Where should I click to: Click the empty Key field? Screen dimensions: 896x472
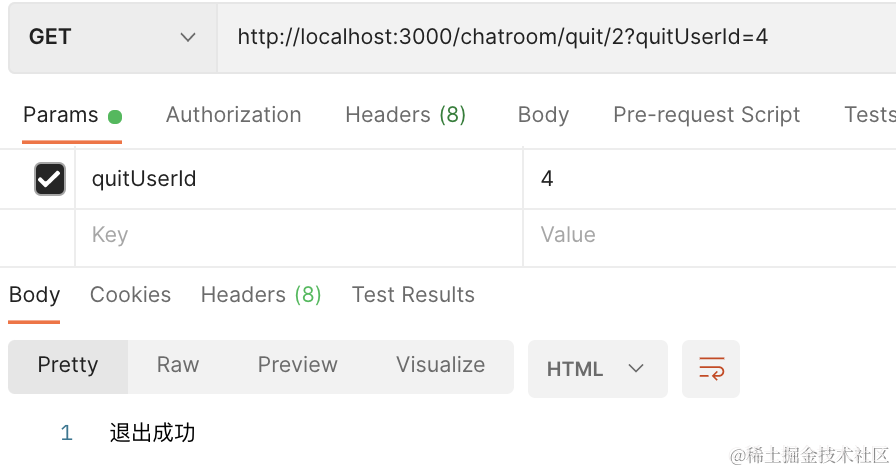tap(298, 235)
